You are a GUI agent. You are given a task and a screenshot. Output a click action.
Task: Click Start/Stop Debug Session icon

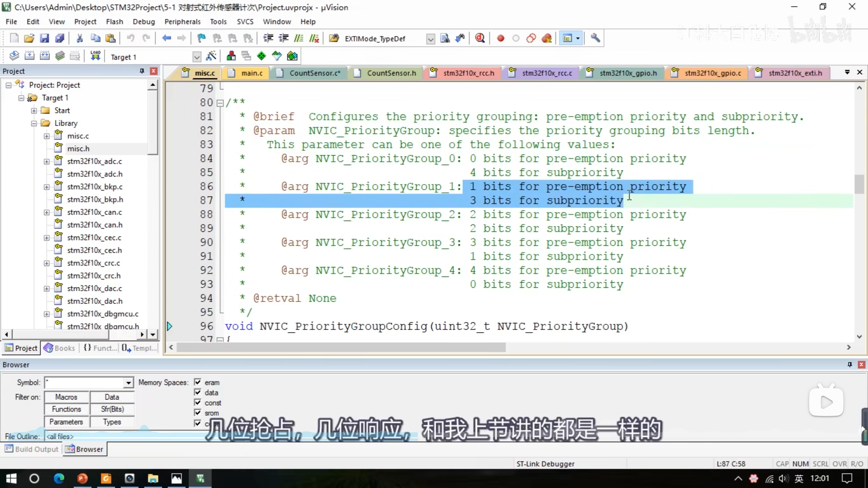point(480,38)
